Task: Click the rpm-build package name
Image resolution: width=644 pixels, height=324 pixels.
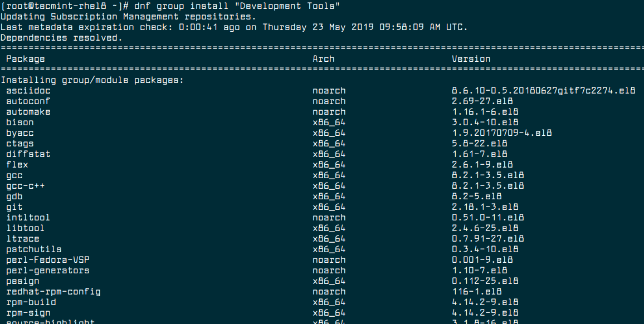Action: (31, 302)
